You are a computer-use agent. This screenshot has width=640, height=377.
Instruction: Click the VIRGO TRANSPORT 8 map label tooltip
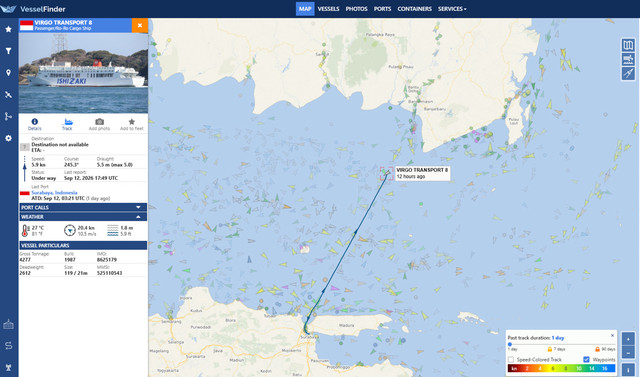[422, 173]
